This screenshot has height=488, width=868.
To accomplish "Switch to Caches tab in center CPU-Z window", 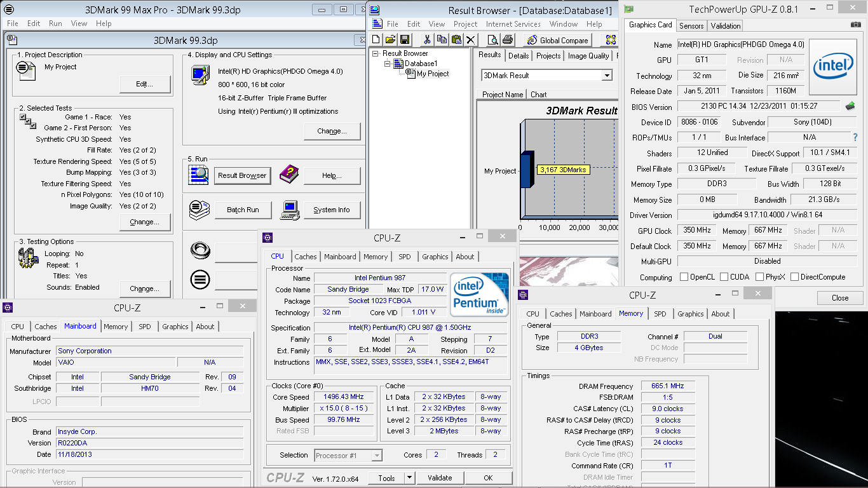I will pos(306,257).
